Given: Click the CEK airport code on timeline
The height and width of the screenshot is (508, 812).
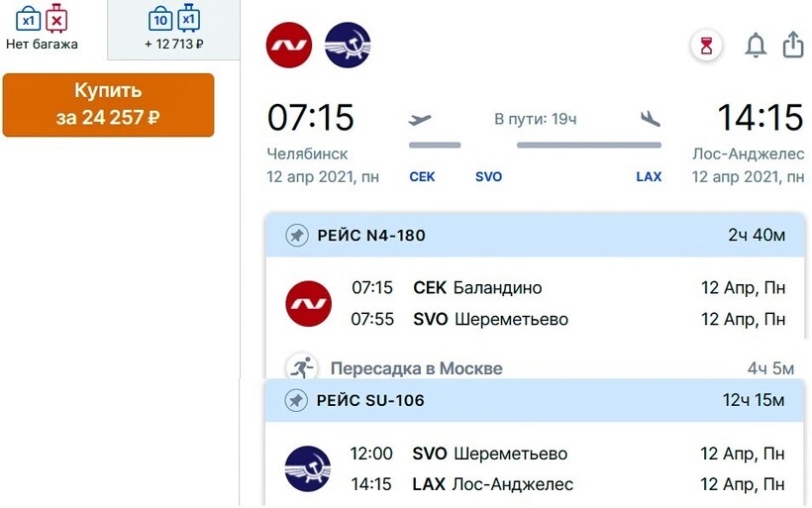Looking at the screenshot, I should click(422, 177).
